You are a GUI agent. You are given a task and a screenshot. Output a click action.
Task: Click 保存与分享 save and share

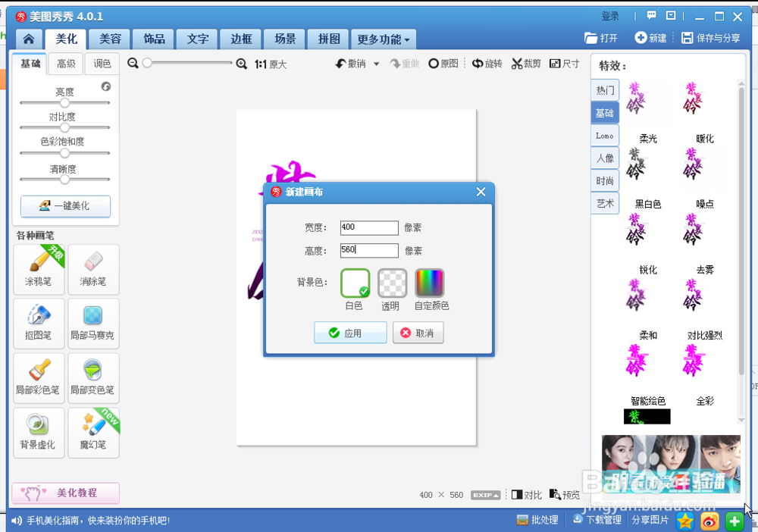click(711, 38)
